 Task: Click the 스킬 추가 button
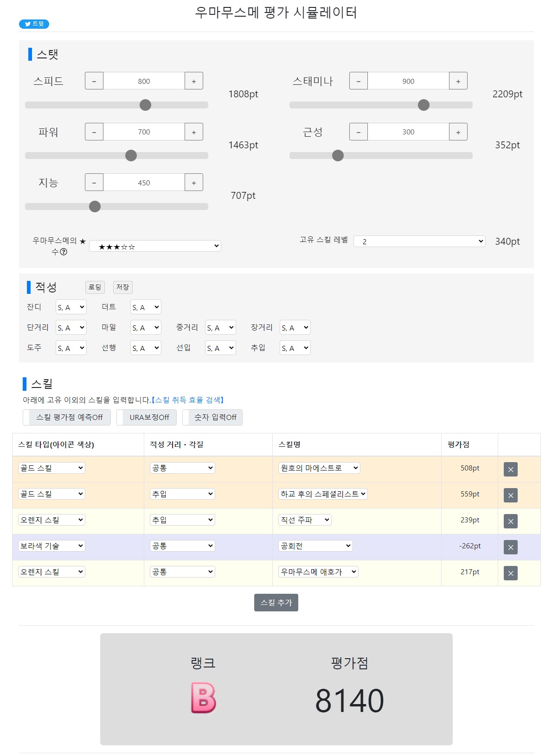[276, 603]
